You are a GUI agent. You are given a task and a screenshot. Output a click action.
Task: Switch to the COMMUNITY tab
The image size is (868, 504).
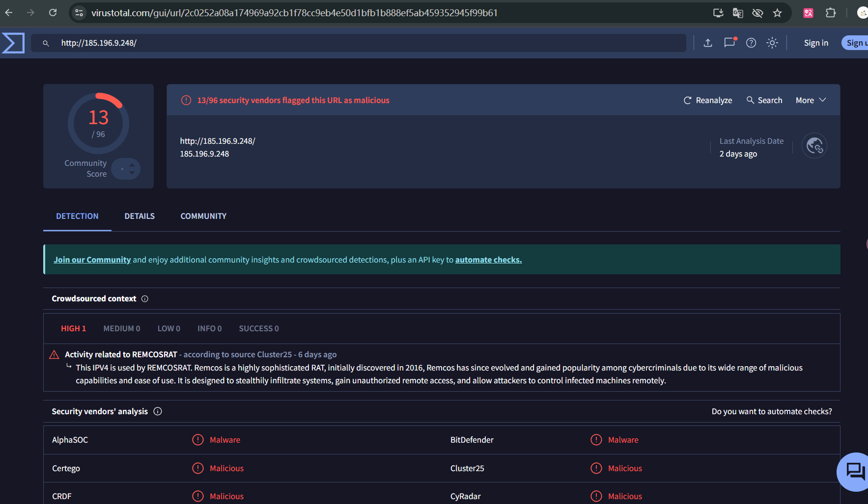tap(203, 216)
